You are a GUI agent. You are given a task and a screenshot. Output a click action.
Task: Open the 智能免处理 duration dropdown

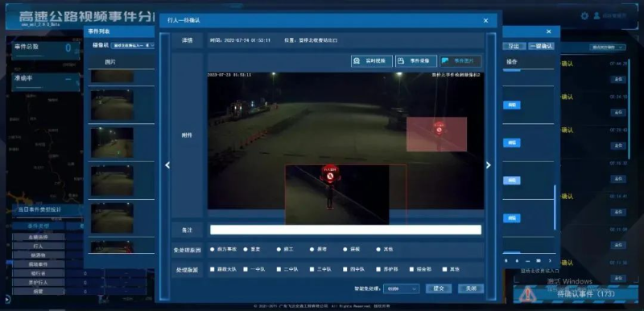pos(401,288)
